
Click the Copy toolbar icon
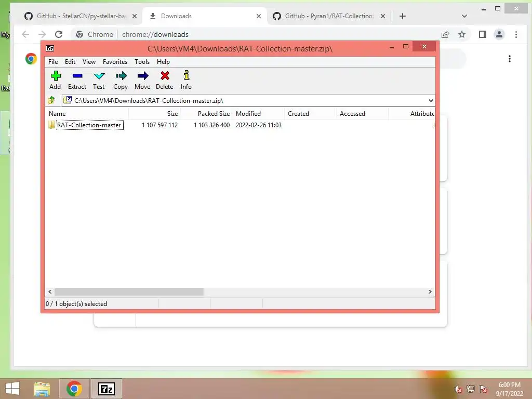point(121,76)
